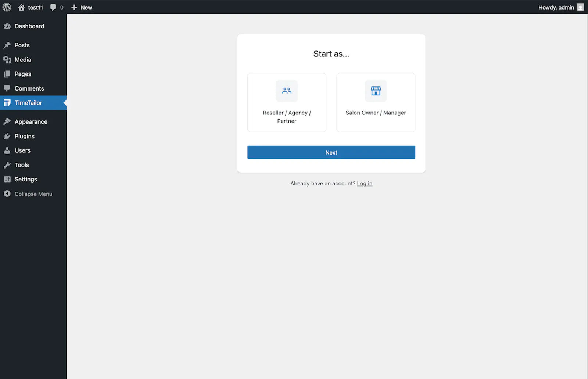Viewport: 588px width, 379px height.
Task: Click the Media icon in sidebar
Action: pyautogui.click(x=7, y=60)
